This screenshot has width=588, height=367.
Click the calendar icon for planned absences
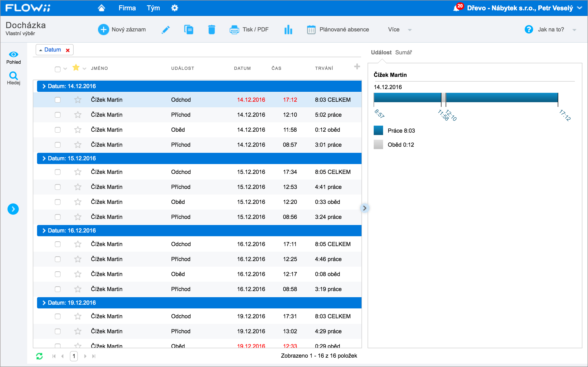point(311,30)
